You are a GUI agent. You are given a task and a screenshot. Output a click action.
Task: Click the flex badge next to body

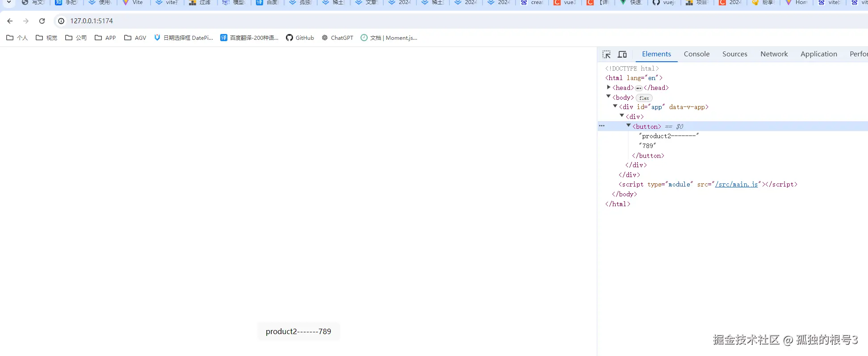(644, 98)
